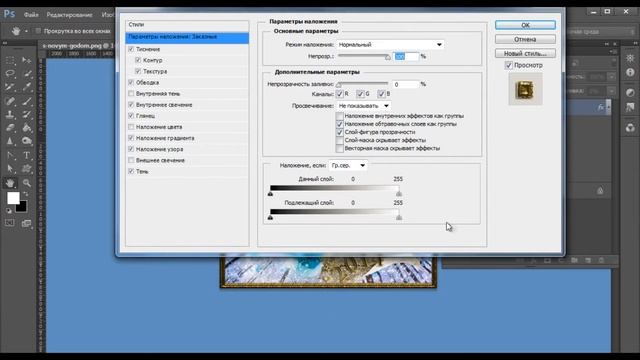Click the style preview thumbnail

pyautogui.click(x=525, y=89)
